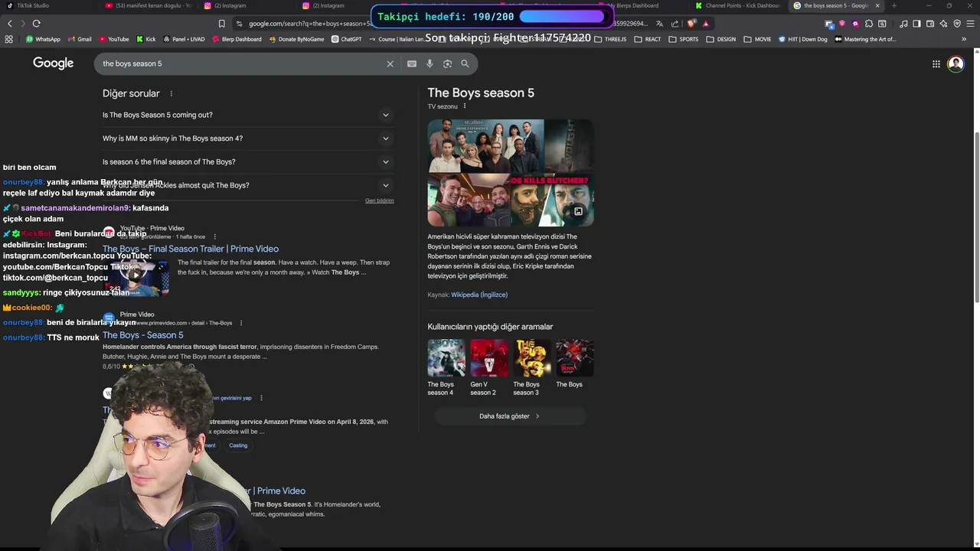Open the Brave Rewards triangle icon
The width and height of the screenshot is (980, 551).
point(706,24)
